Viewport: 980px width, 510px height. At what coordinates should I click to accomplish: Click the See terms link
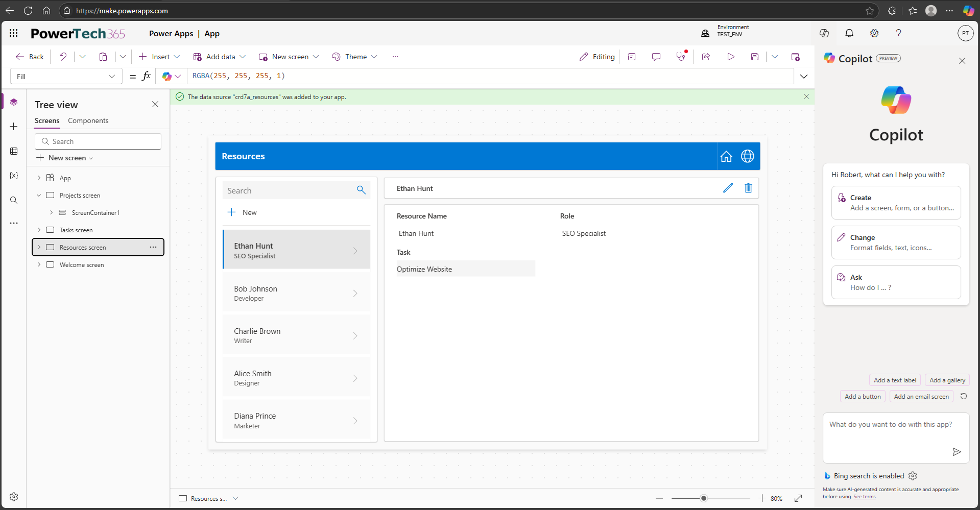tap(864, 497)
